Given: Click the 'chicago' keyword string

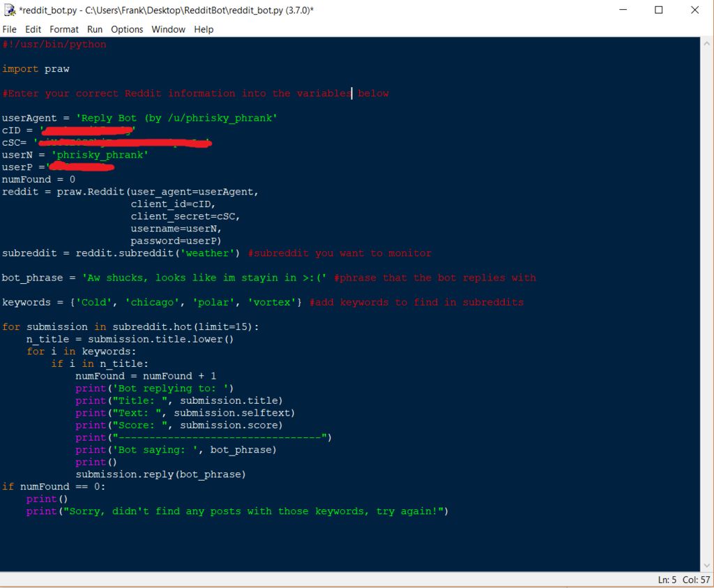Looking at the screenshot, I should pos(152,303).
